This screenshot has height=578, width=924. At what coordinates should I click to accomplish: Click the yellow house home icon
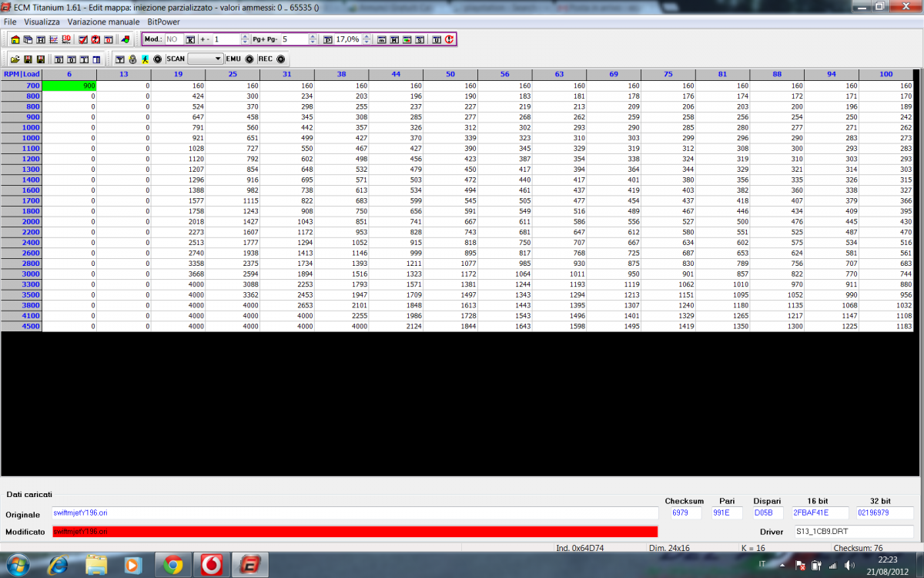(15, 39)
